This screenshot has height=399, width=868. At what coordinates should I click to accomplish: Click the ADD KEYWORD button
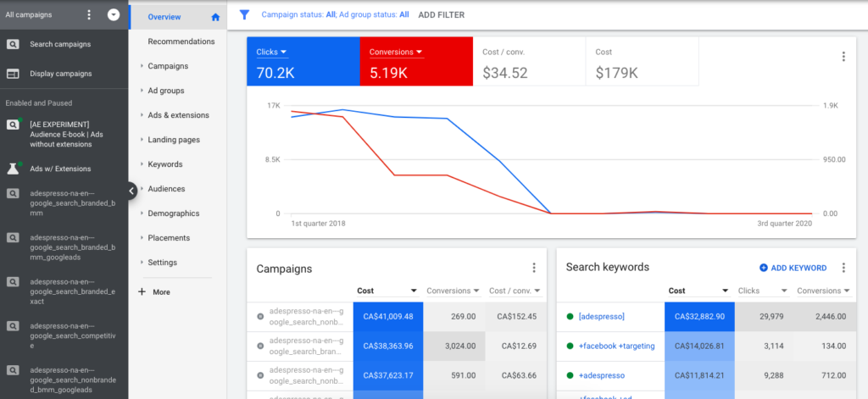[x=793, y=268]
